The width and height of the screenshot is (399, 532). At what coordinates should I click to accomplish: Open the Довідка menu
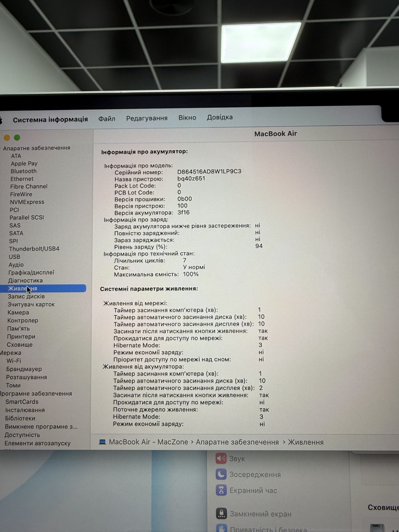coord(220,117)
